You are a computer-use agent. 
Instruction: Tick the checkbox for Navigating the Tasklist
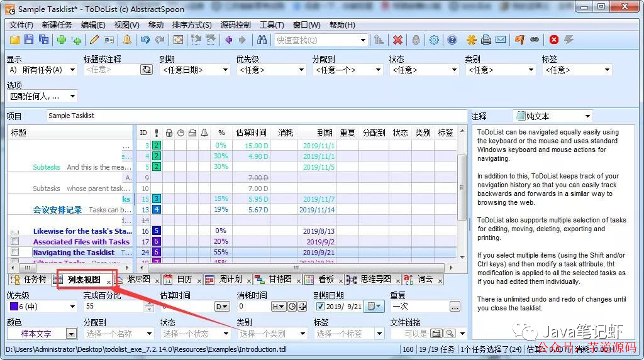point(15,252)
